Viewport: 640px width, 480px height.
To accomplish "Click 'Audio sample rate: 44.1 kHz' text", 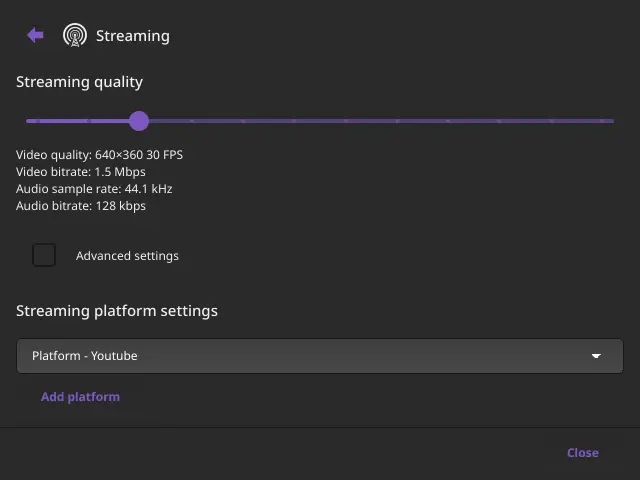I will pos(94,189).
